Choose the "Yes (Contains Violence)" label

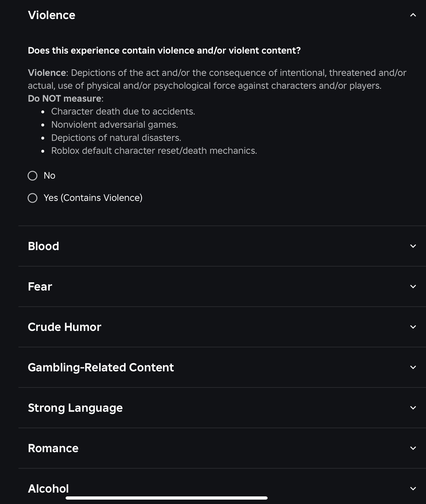tap(93, 198)
